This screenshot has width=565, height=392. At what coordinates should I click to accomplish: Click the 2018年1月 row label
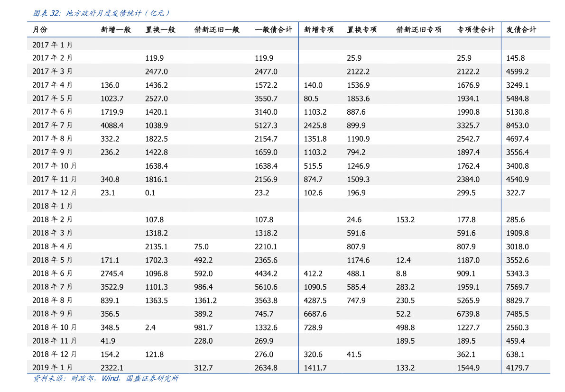[53, 206]
